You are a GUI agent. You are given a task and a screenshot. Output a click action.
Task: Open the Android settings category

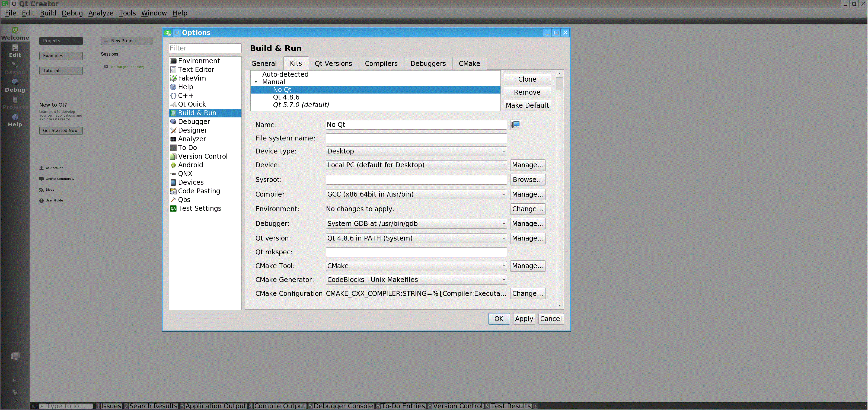click(x=190, y=165)
